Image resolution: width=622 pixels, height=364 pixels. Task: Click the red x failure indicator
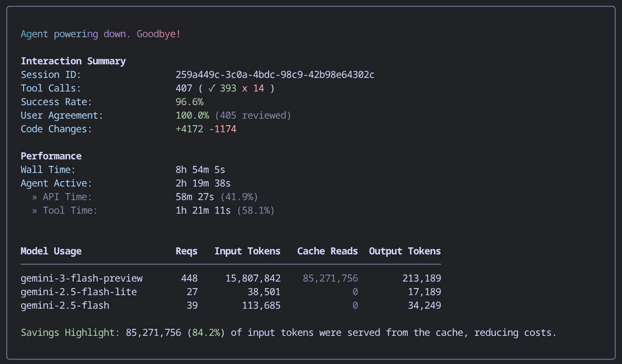click(244, 88)
